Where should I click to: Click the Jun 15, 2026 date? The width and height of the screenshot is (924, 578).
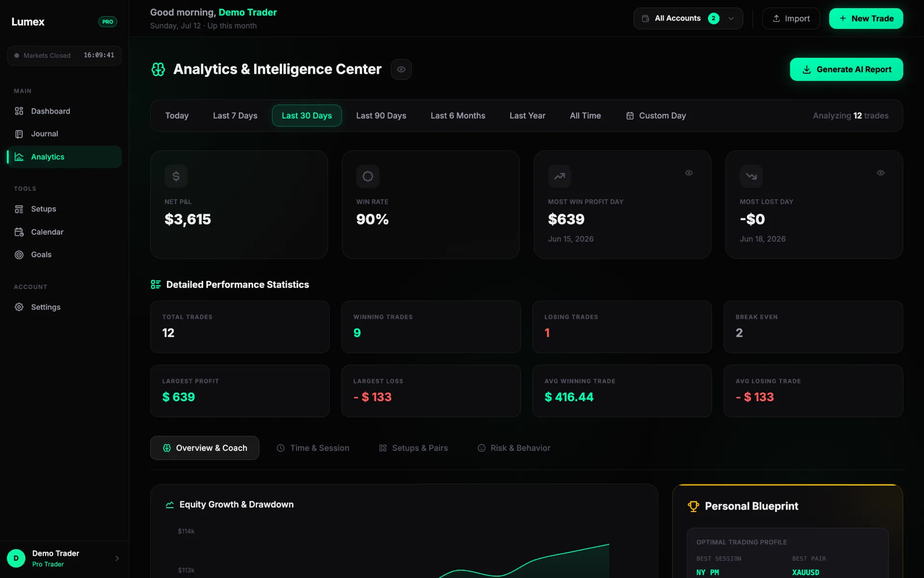571,239
